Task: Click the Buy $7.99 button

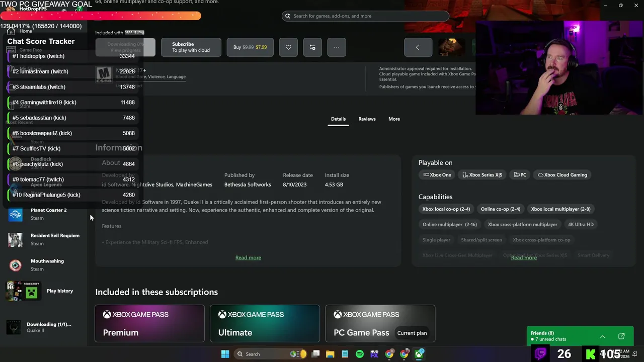Action: pyautogui.click(x=250, y=47)
